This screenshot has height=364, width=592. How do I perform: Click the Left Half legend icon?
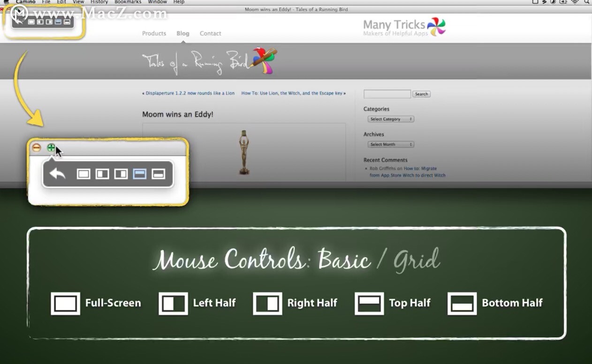click(173, 303)
